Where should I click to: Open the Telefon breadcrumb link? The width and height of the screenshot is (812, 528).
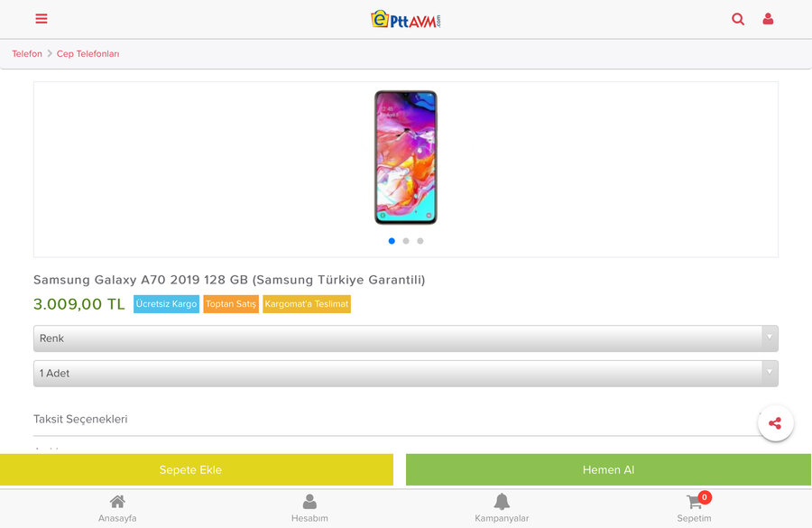[x=27, y=54]
